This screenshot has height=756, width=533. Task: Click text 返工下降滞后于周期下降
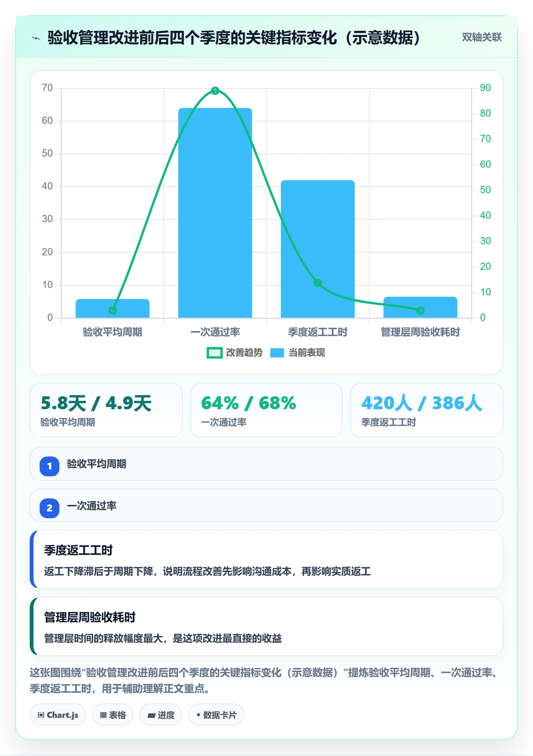[x=99, y=572]
